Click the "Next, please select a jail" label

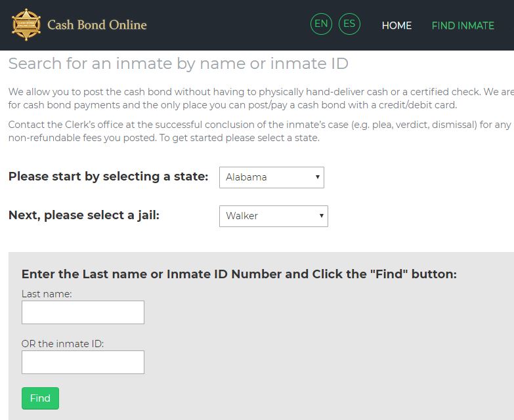[83, 215]
